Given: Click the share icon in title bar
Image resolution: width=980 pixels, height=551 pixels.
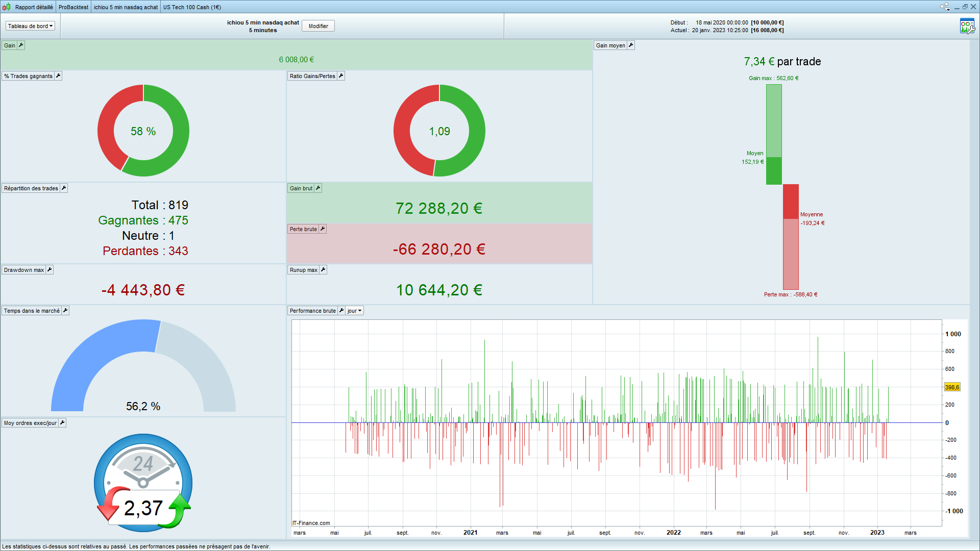Looking at the screenshot, I should coord(945,7).
